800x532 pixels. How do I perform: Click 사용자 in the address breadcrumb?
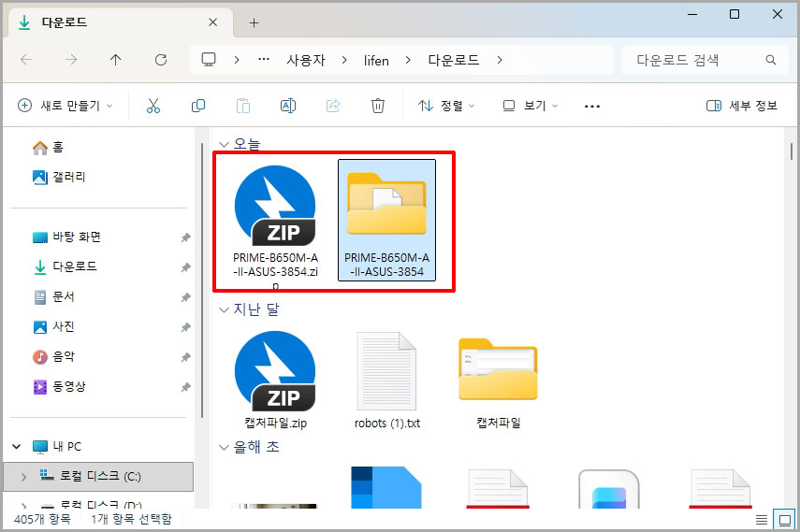[306, 60]
